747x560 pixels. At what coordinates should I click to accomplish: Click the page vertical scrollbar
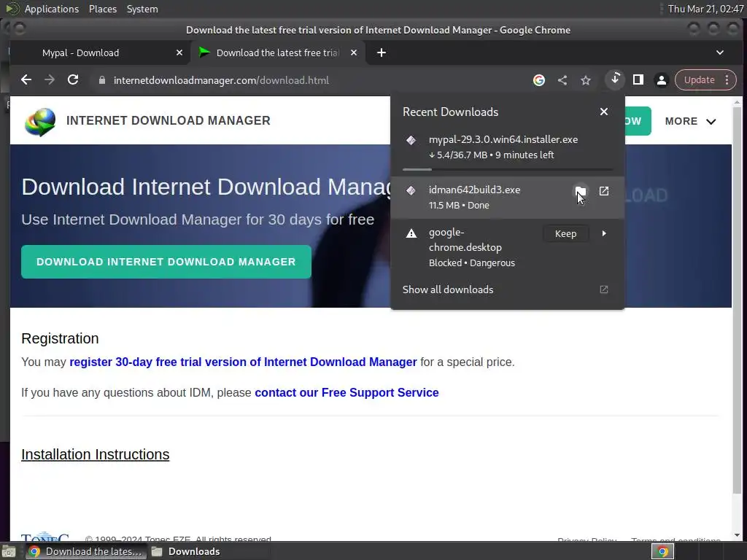[737, 300]
